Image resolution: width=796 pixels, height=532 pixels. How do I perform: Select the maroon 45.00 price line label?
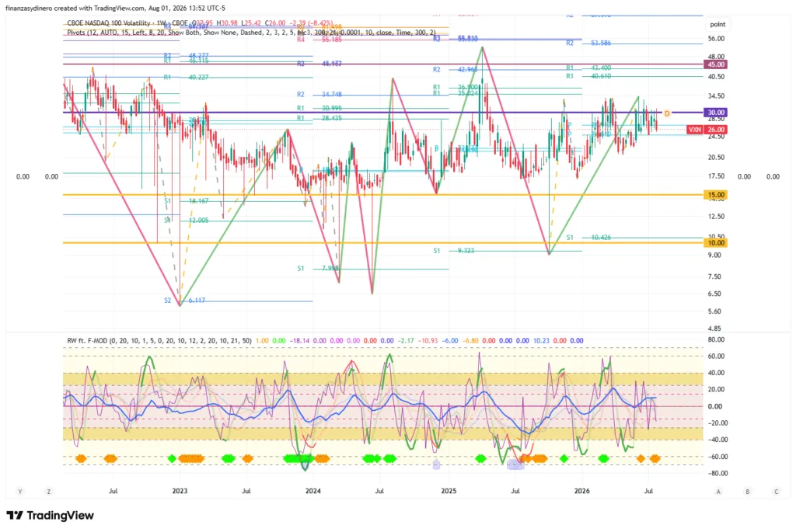[715, 64]
